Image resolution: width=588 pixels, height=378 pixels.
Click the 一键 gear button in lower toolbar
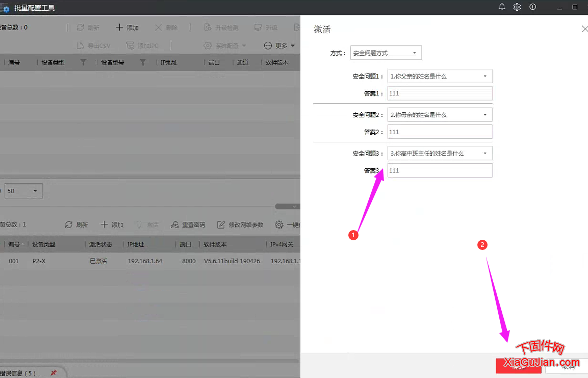tap(287, 224)
